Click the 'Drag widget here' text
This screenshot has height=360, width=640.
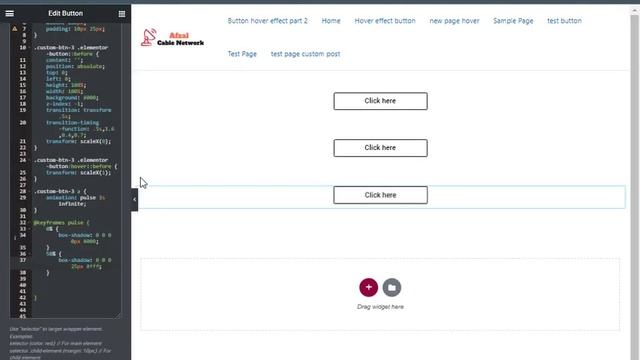[380, 307]
